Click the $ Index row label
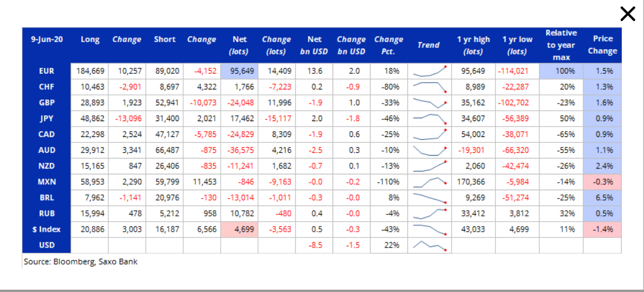Image resolution: width=644 pixels, height=292 pixels. [x=46, y=229]
